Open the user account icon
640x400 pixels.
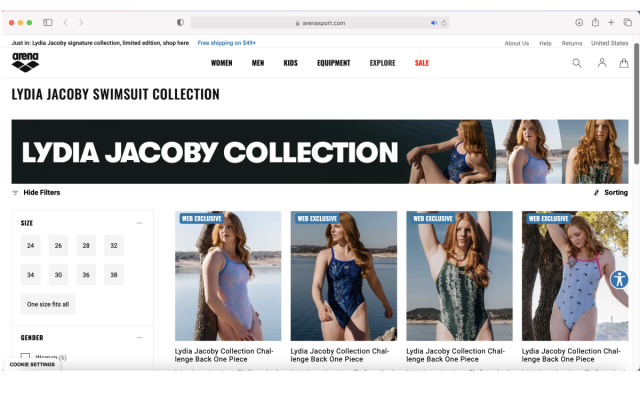coord(602,63)
